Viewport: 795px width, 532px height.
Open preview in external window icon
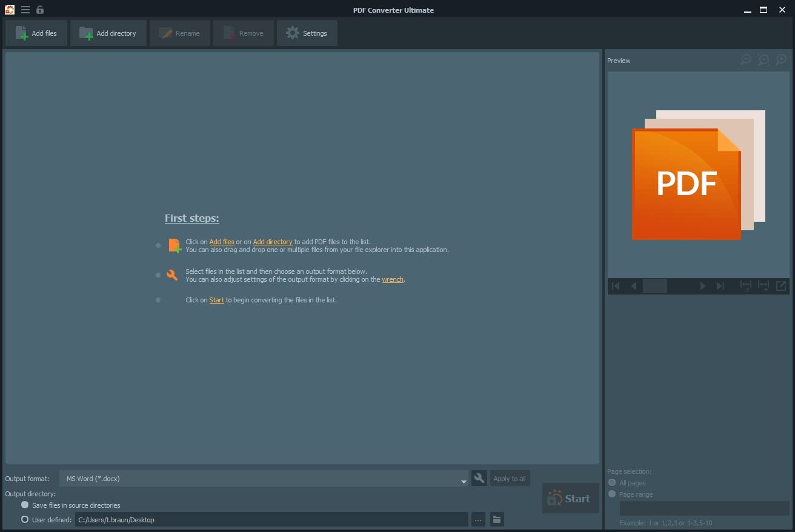pyautogui.click(x=781, y=286)
